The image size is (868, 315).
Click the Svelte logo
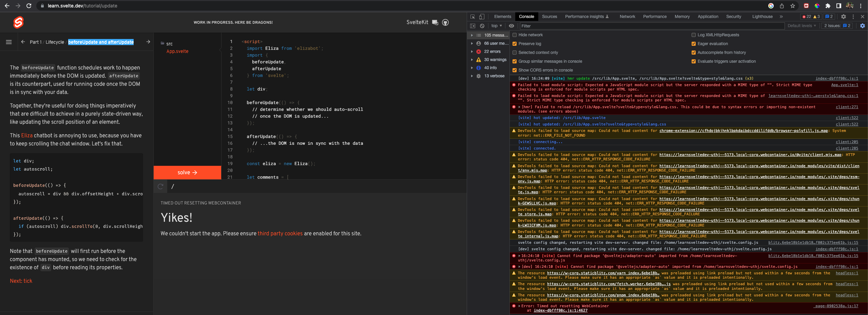(x=18, y=22)
